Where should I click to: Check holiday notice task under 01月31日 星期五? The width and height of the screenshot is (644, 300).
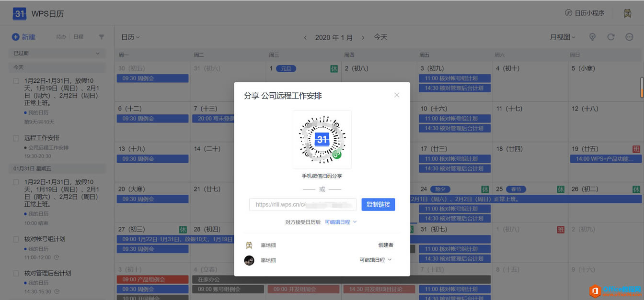tap(16, 182)
